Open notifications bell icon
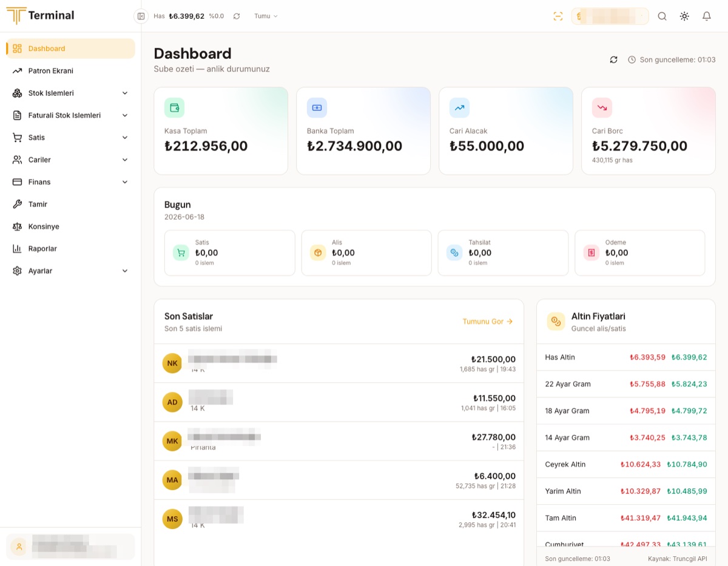This screenshot has width=728, height=566. click(707, 16)
